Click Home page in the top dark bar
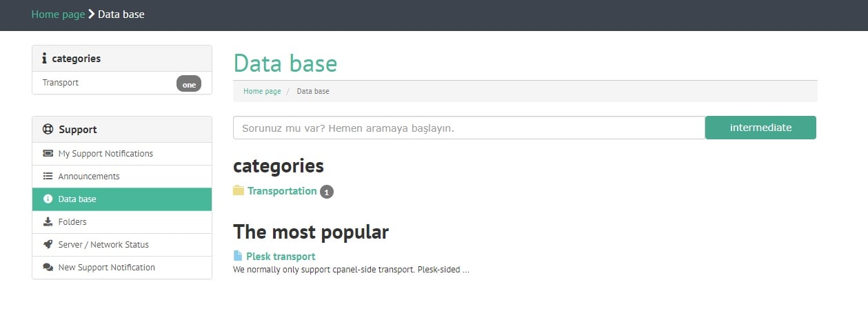Image resolution: width=868 pixels, height=309 pixels. pos(59,14)
